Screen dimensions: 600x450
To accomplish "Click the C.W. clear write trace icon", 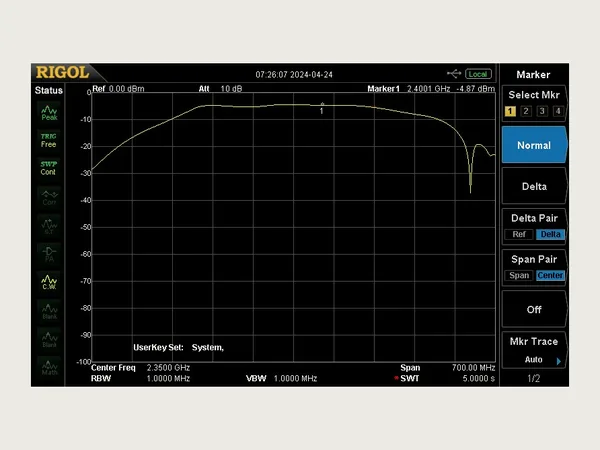I will point(49,282).
